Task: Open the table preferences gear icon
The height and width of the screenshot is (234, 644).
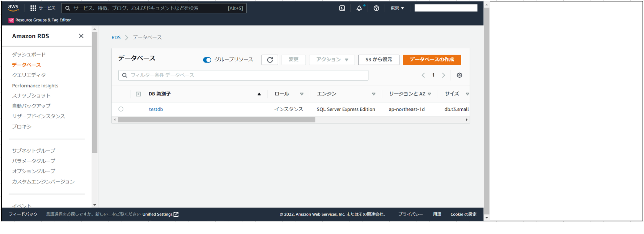Action: tap(459, 75)
